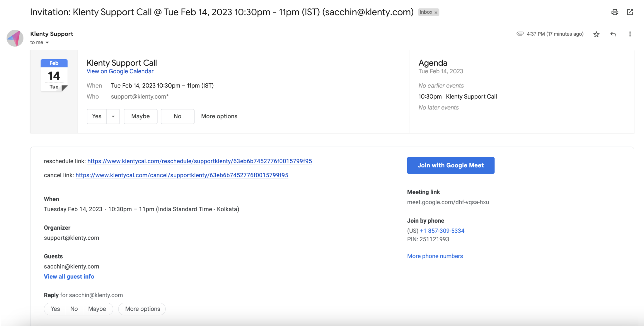Decline with top No button

pyautogui.click(x=177, y=116)
